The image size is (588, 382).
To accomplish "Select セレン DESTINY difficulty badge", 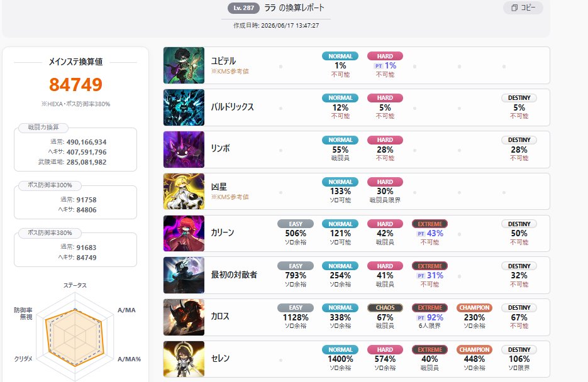I will pos(519,349).
